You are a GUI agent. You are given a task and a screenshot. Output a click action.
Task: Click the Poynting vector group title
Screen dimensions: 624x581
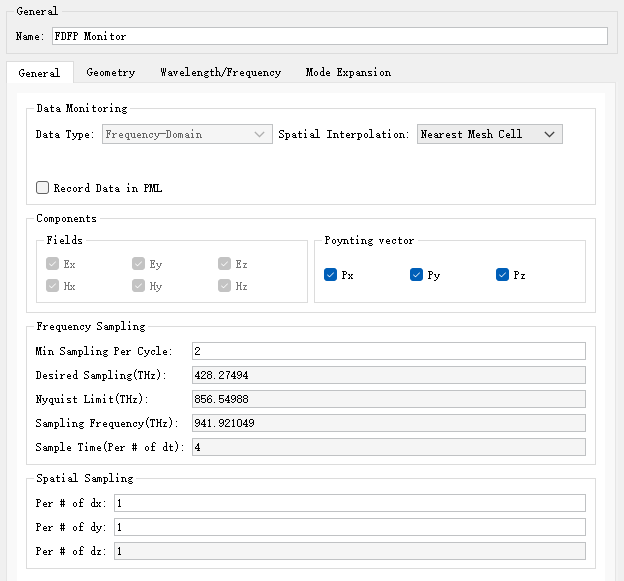tap(369, 240)
